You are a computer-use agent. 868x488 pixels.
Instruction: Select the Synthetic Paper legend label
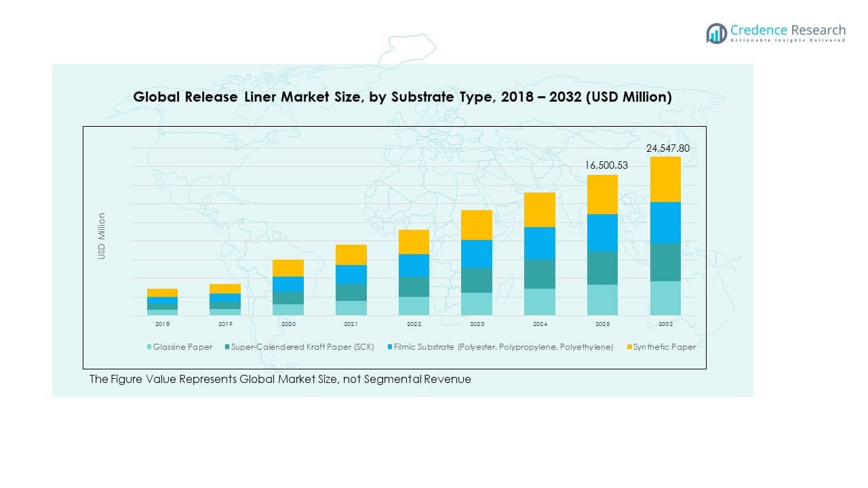[665, 347]
